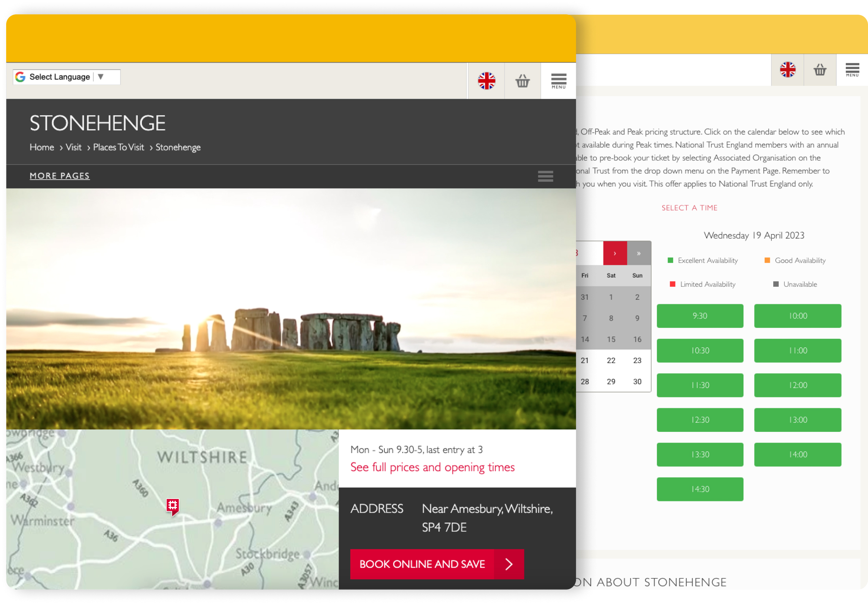Pick calendar date 21
This screenshot has width=868, height=604.
point(584,360)
